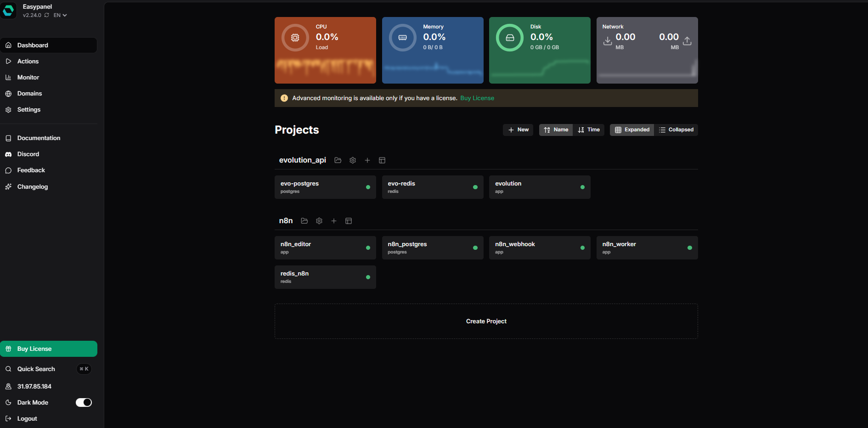Open the Monitor page in sidebar
The image size is (868, 428).
click(x=28, y=77)
